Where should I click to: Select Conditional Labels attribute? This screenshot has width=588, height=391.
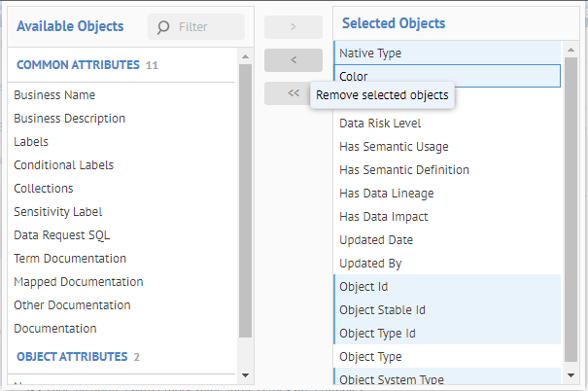pos(121,165)
